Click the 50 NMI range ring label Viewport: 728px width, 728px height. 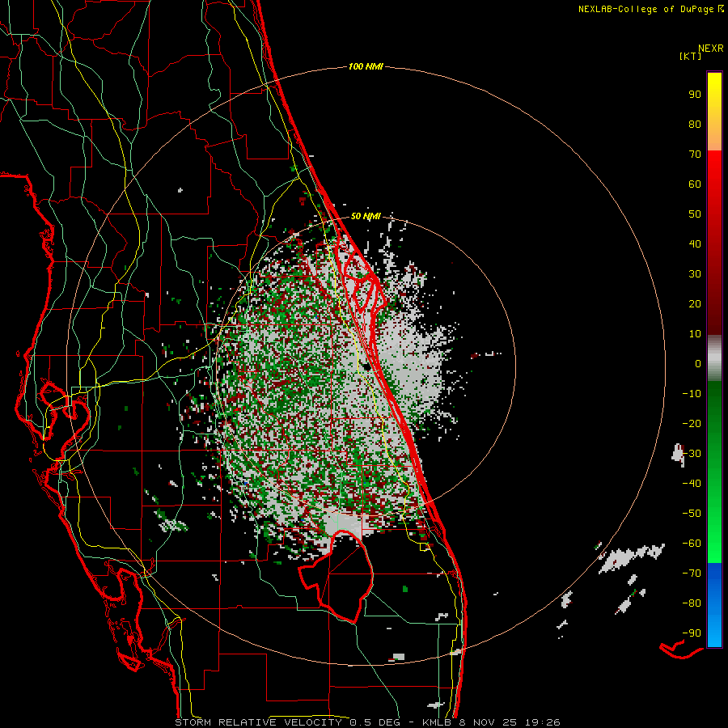pyautogui.click(x=366, y=216)
